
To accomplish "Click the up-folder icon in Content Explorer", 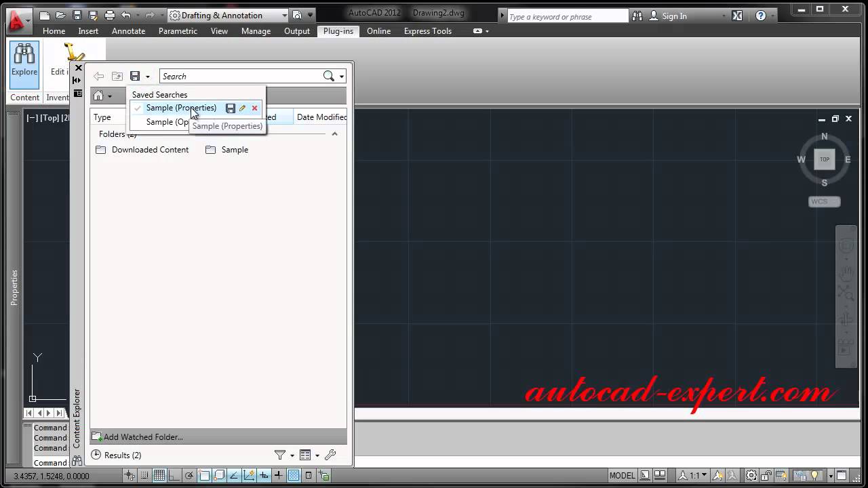I will pos(117,77).
